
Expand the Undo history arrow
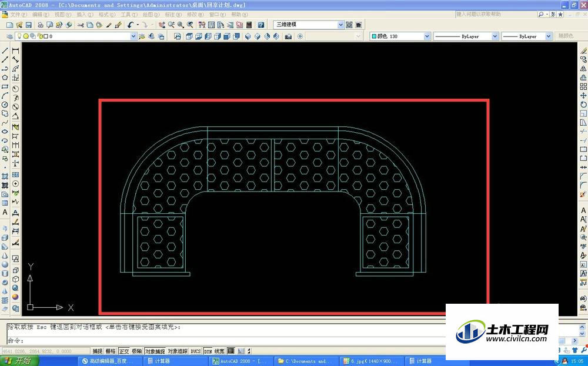[x=138, y=25]
